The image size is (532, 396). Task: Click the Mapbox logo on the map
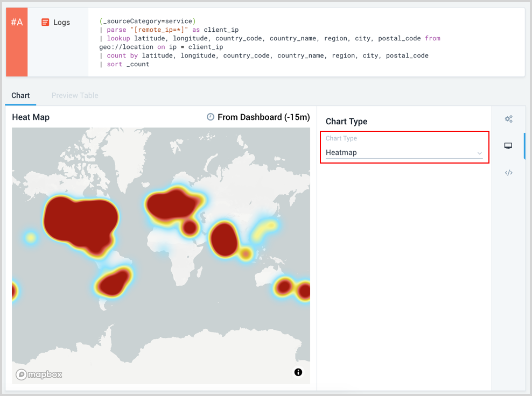click(x=38, y=374)
